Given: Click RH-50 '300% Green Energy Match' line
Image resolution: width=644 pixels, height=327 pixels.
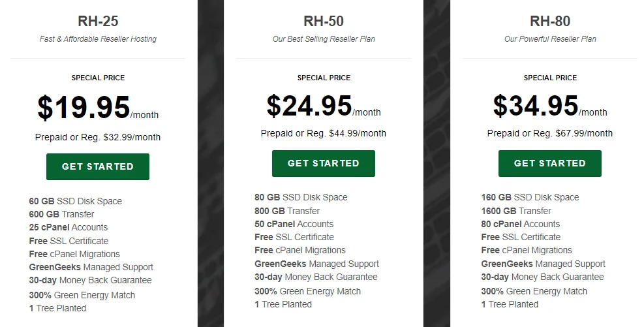Looking at the screenshot, I should (307, 291).
